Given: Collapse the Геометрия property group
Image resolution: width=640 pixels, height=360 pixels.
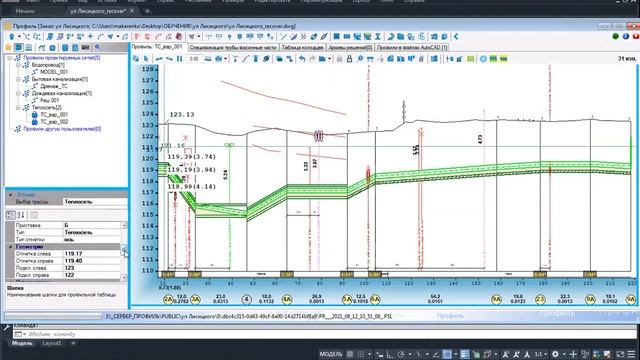Looking at the screenshot, I should [x=10, y=247].
